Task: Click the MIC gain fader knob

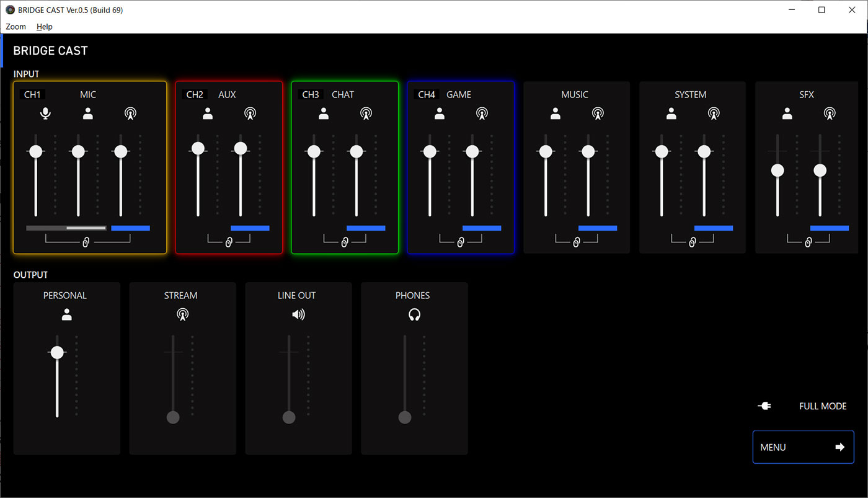Action: tap(36, 151)
